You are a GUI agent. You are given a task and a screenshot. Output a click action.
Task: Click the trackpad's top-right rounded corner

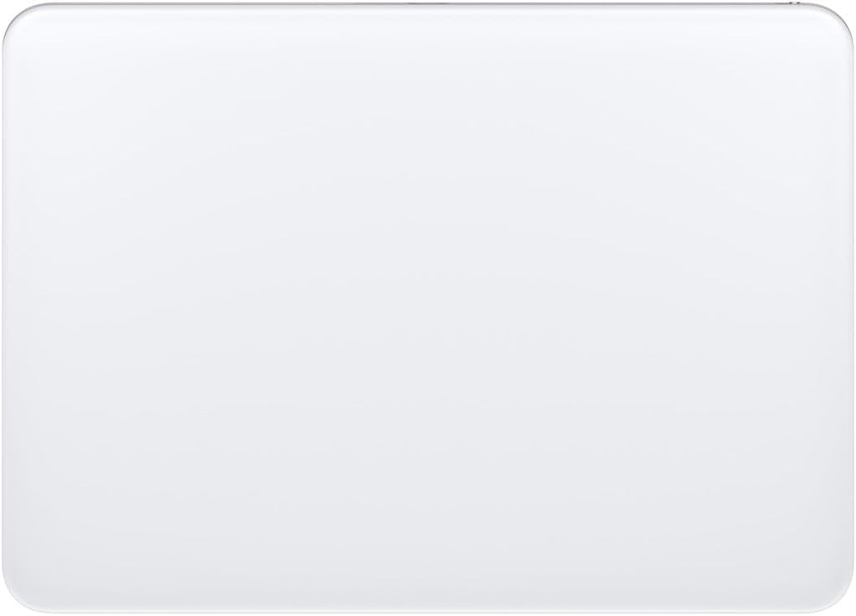pyautogui.click(x=834, y=21)
